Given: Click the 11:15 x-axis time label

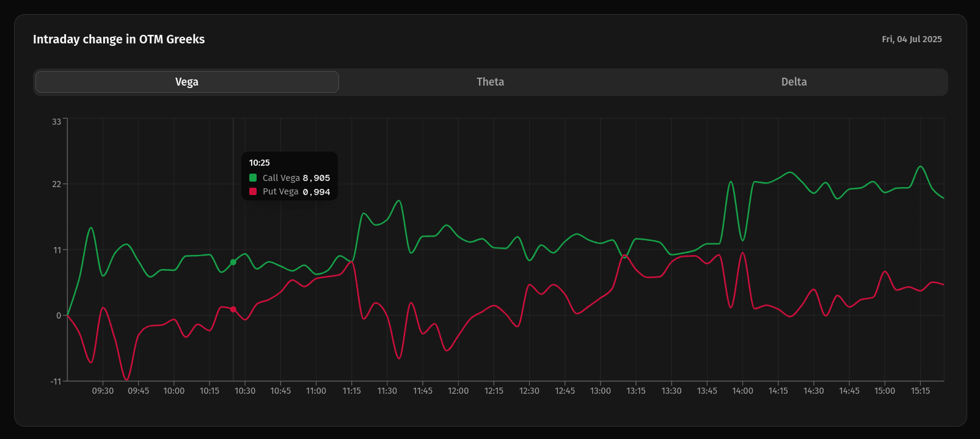Looking at the screenshot, I should [351, 391].
